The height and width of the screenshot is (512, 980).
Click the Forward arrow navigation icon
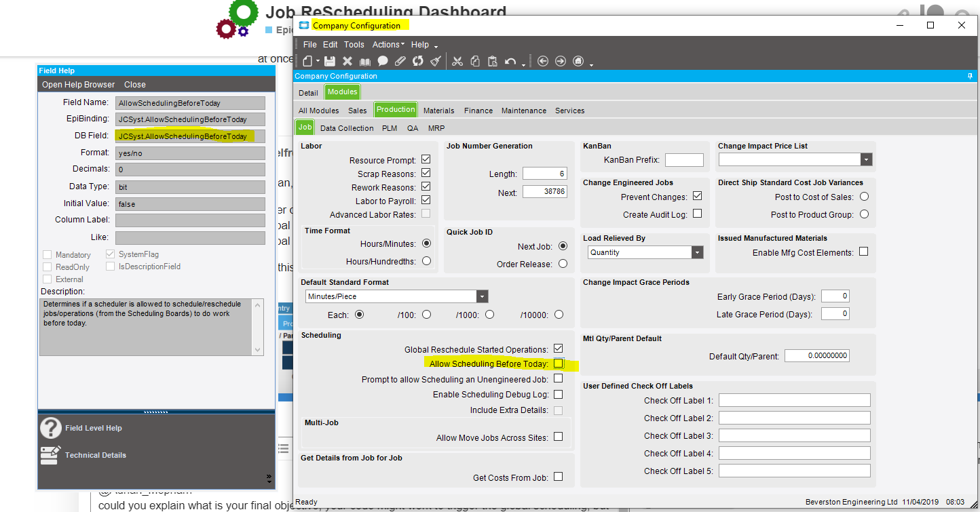click(561, 61)
